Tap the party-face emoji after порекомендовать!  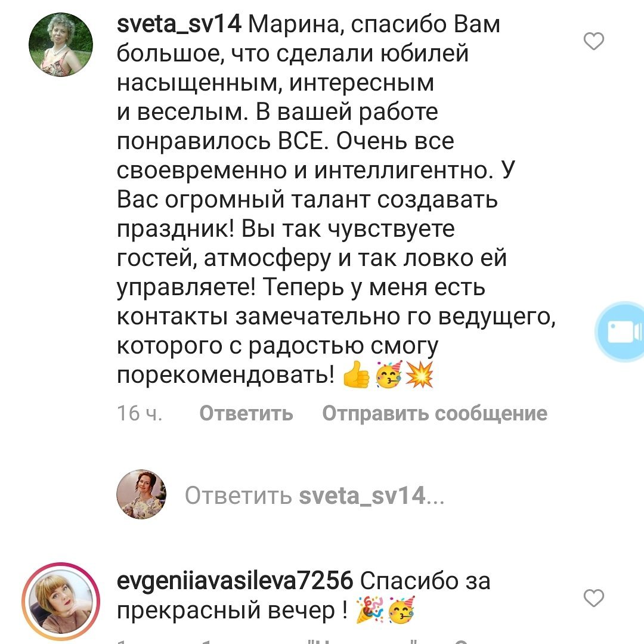(389, 374)
